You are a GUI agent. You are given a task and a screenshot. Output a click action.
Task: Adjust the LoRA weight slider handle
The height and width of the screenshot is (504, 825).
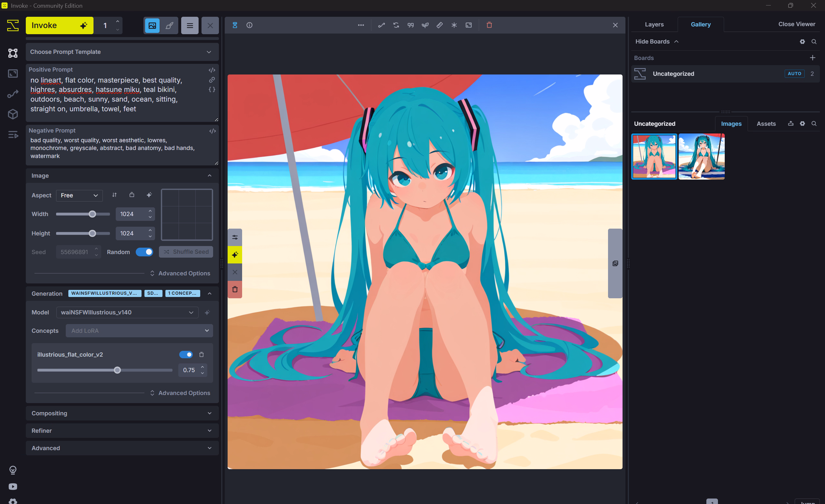click(117, 370)
